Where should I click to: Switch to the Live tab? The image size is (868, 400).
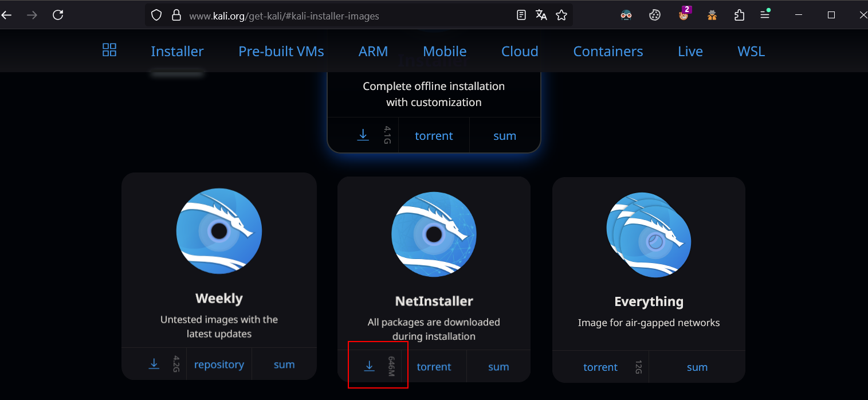point(690,51)
